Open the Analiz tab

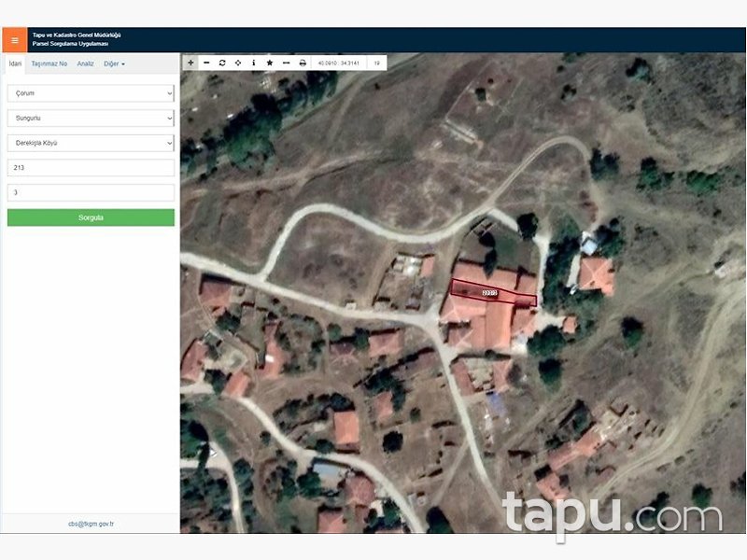(87, 64)
